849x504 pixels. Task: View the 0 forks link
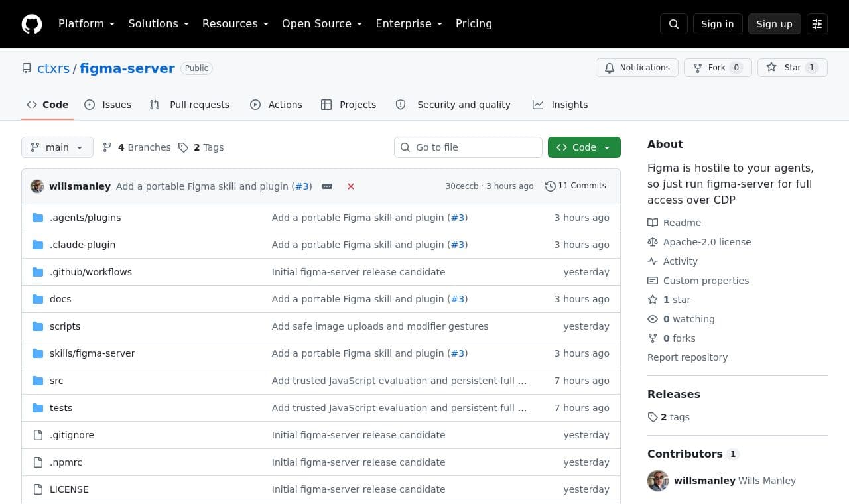point(671,338)
